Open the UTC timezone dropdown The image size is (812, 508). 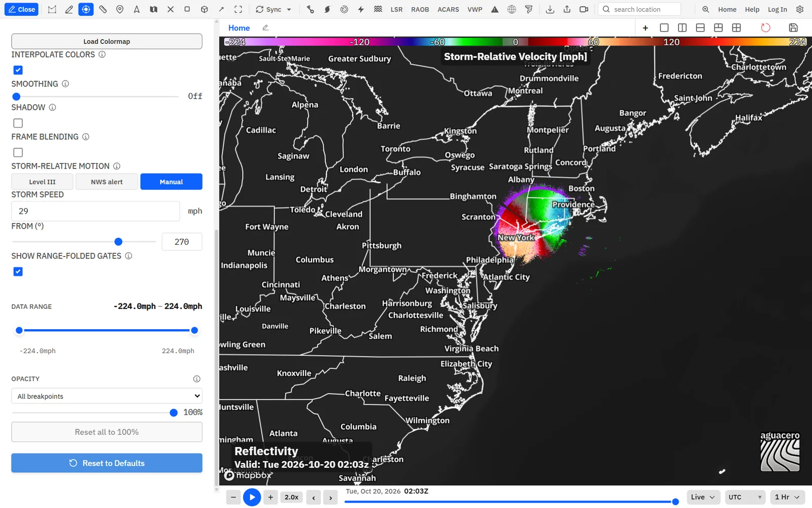click(745, 497)
